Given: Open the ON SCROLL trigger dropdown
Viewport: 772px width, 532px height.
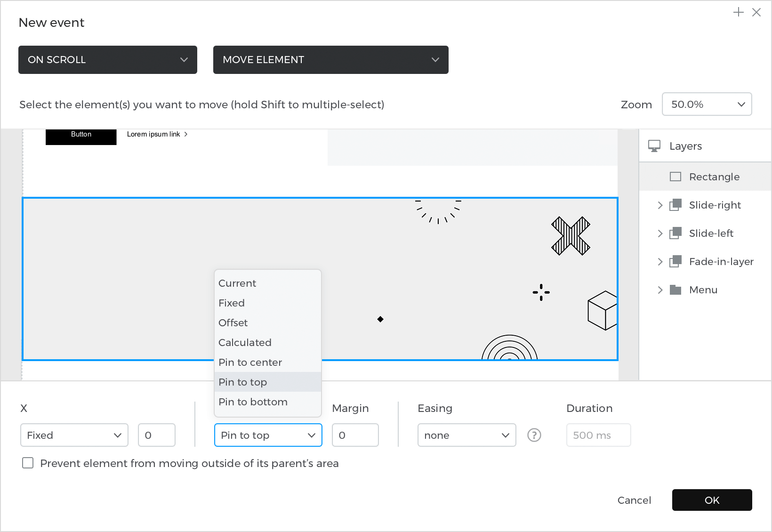Looking at the screenshot, I should [x=108, y=60].
